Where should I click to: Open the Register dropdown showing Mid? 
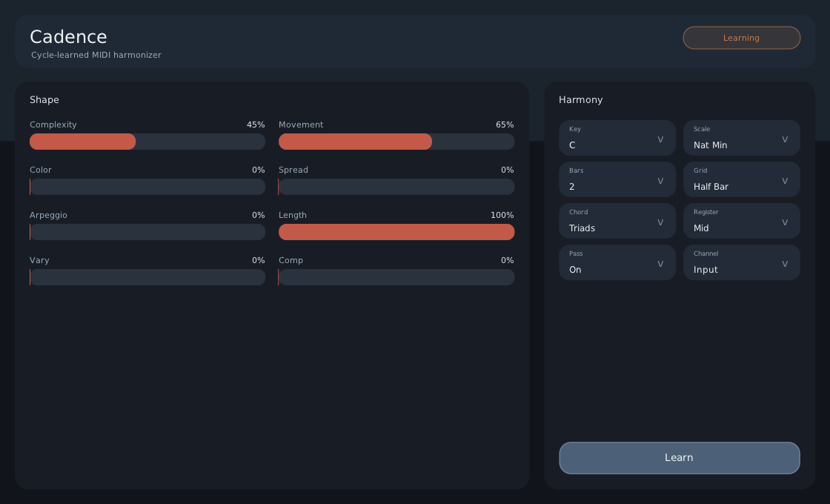[742, 221]
